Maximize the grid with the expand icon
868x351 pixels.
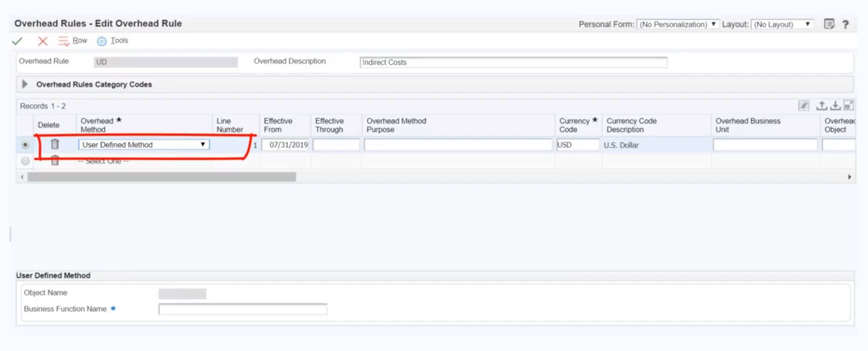(848, 106)
